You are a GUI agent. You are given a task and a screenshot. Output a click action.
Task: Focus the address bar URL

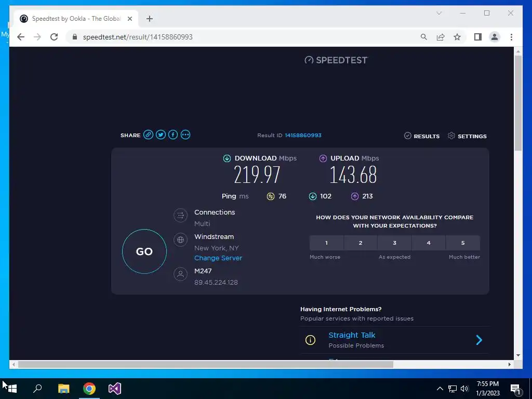[137, 37]
